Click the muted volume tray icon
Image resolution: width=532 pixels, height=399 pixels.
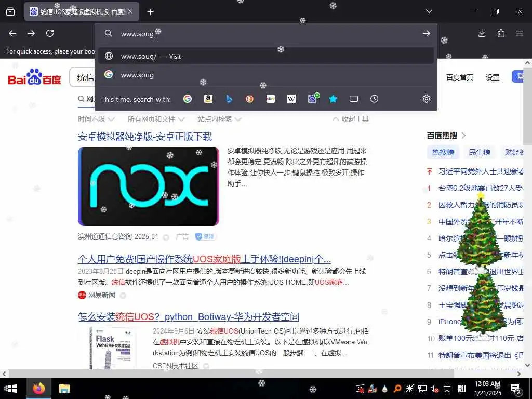point(435,389)
